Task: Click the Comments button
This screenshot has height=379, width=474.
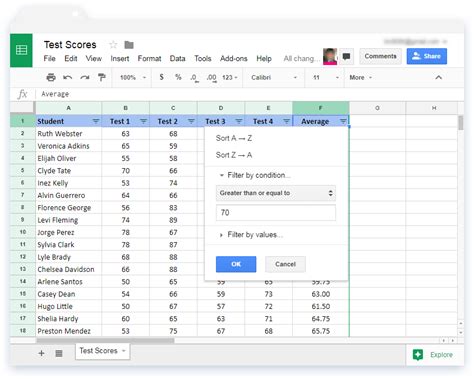Action: coord(380,56)
